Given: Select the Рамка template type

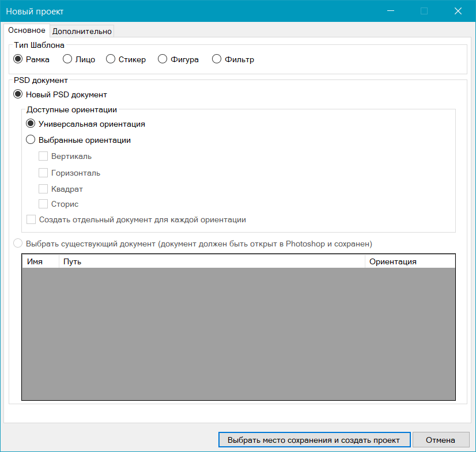Looking at the screenshot, I should click(18, 59).
